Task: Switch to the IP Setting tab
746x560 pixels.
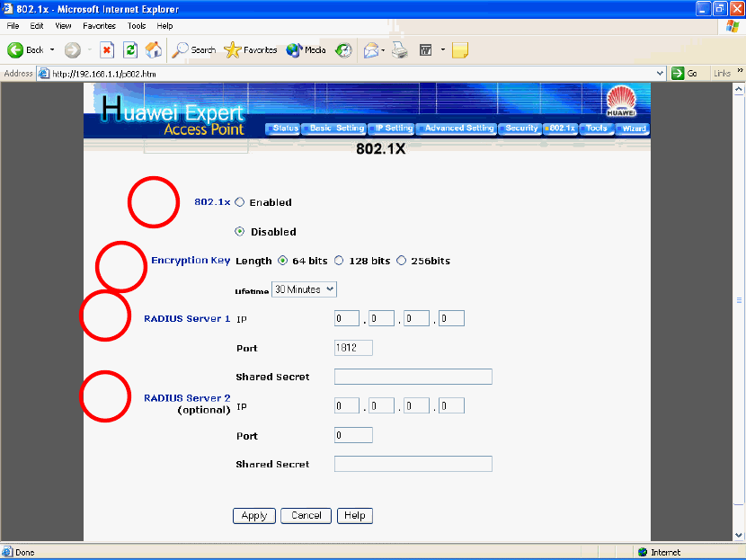Action: coord(391,129)
